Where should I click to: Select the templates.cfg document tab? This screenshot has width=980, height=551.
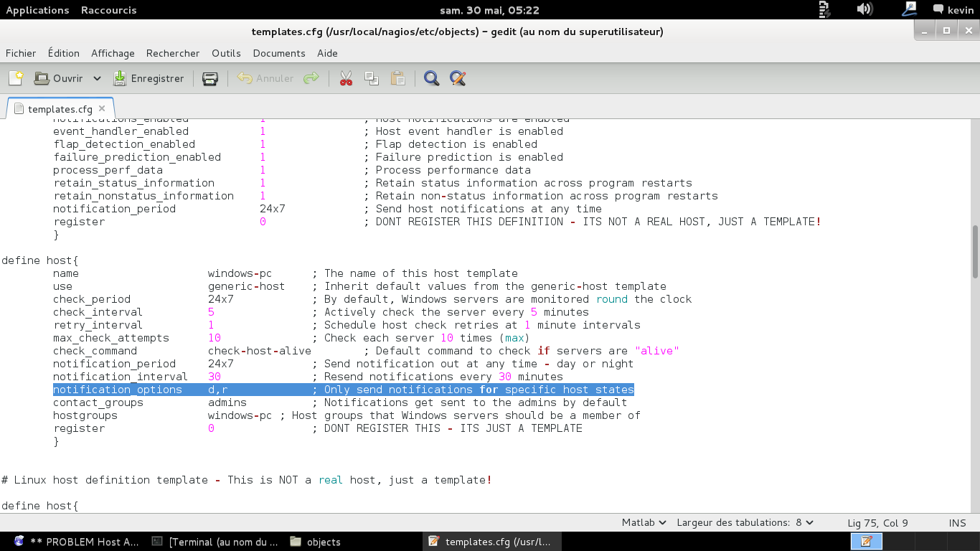(x=60, y=109)
